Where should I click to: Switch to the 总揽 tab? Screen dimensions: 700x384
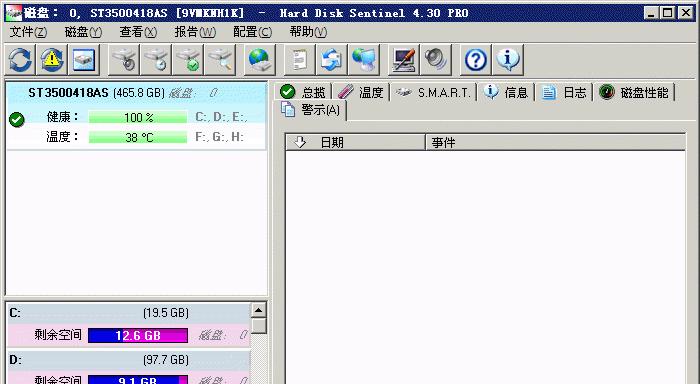tap(303, 92)
